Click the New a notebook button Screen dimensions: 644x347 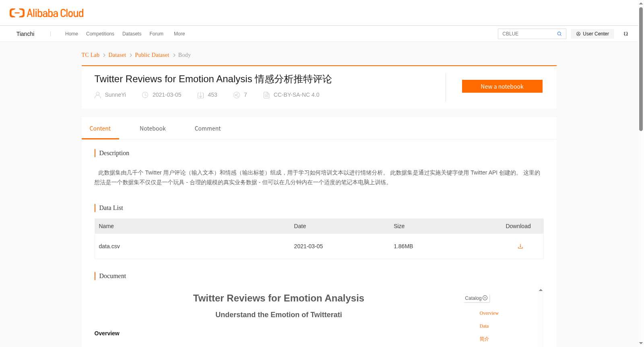(x=502, y=86)
